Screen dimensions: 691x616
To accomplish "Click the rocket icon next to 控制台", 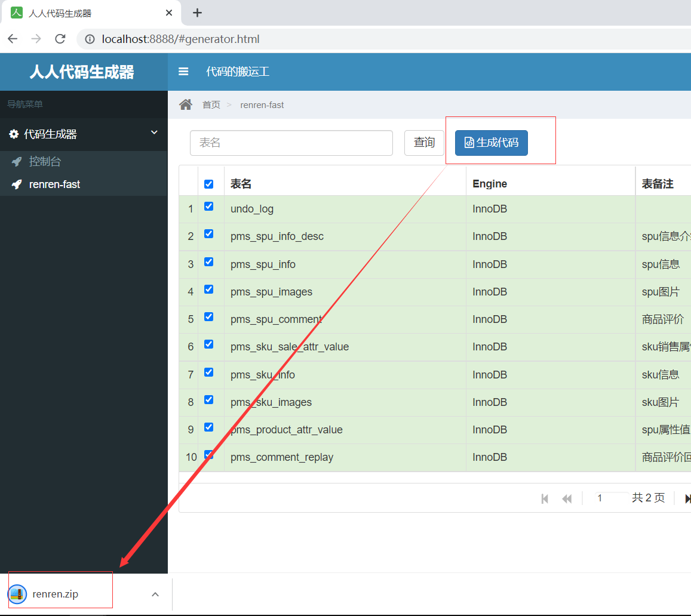I will point(17,162).
